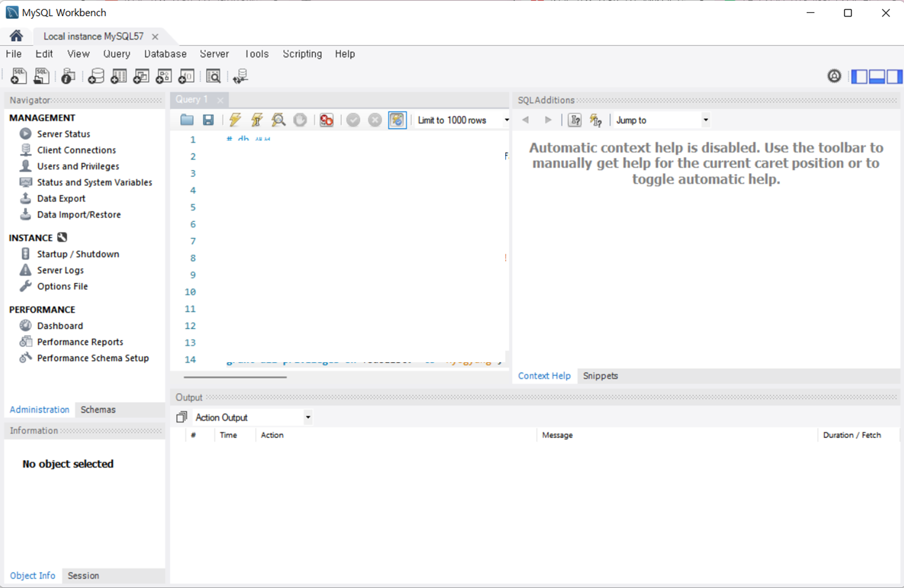
Task: Open the Server menu
Action: 214,54
